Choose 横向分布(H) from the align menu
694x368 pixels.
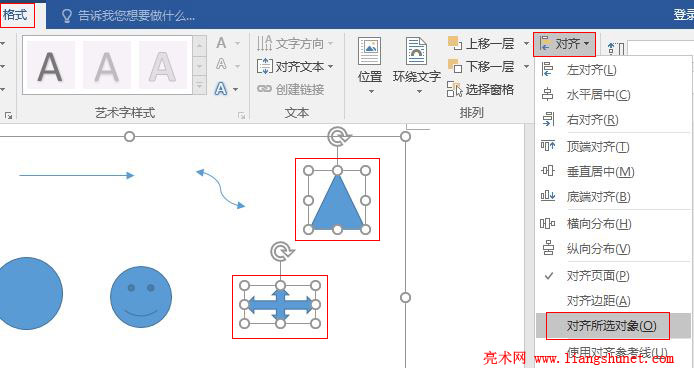(612, 224)
